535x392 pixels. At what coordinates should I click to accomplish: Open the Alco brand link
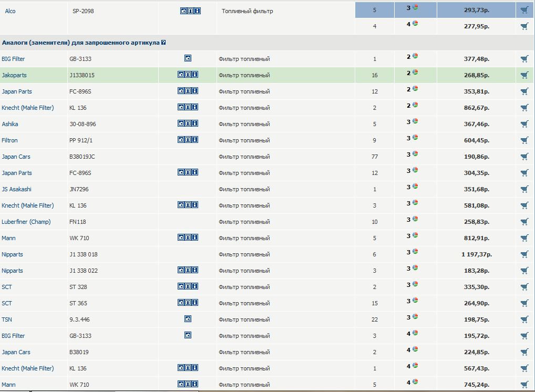[x=10, y=11]
